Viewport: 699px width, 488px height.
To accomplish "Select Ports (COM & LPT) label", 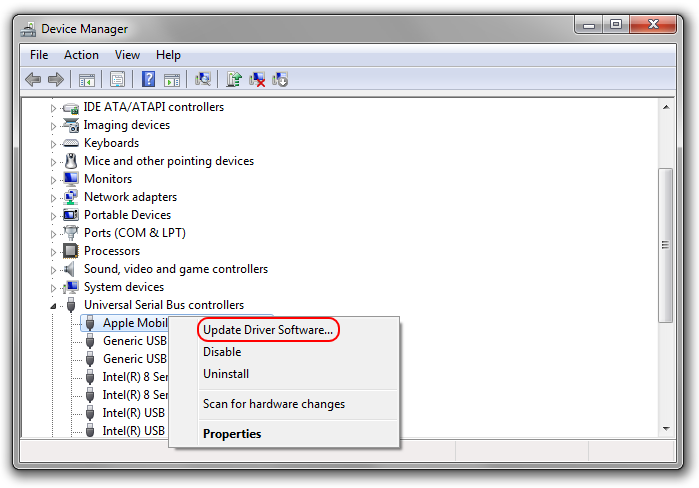I will 135,233.
